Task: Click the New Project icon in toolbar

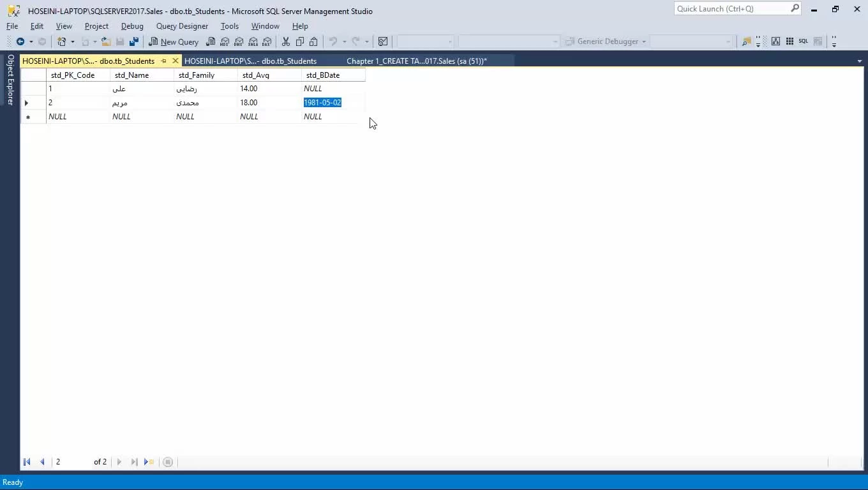Action: tap(62, 41)
